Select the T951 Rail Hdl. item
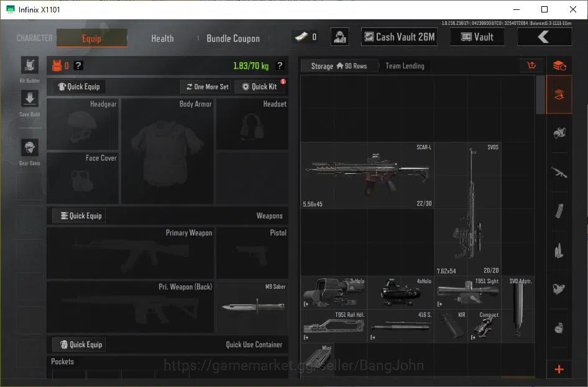The width and height of the screenshot is (588, 387). click(x=334, y=326)
